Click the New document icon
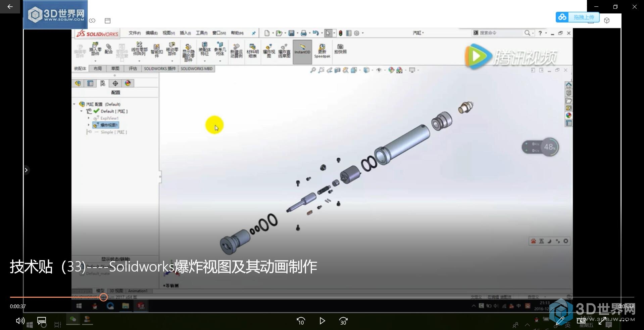The width and height of the screenshot is (644, 330). pos(267,33)
